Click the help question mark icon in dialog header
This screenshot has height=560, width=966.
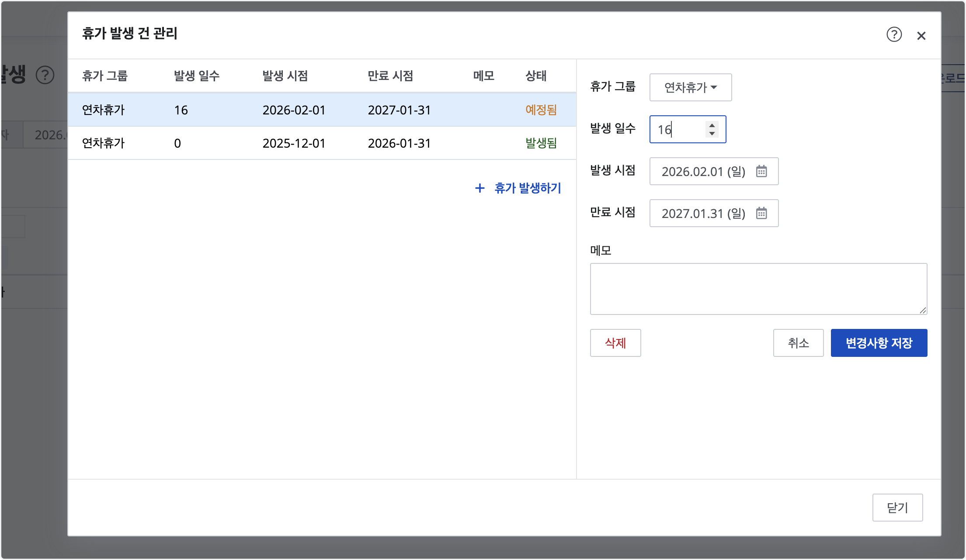[x=894, y=35]
